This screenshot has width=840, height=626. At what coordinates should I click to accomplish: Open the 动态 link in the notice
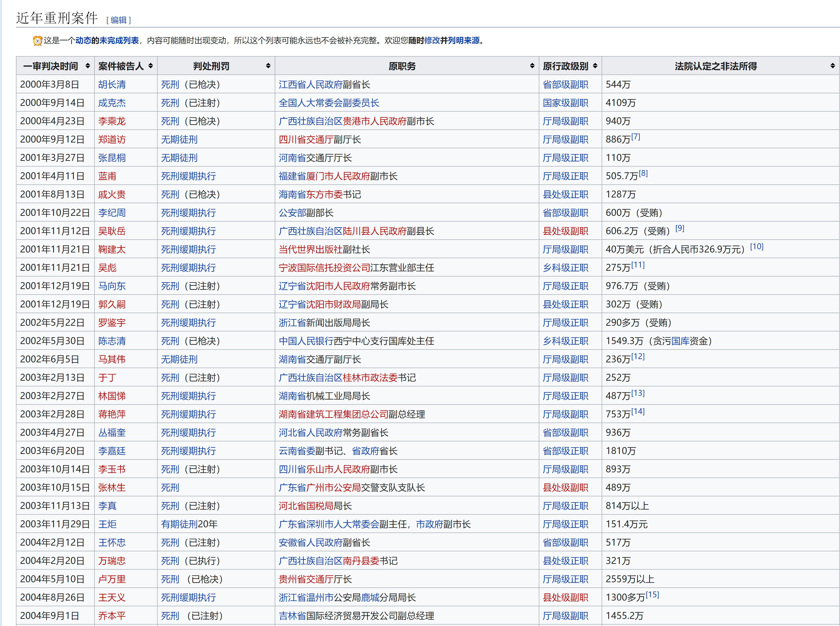83,40
